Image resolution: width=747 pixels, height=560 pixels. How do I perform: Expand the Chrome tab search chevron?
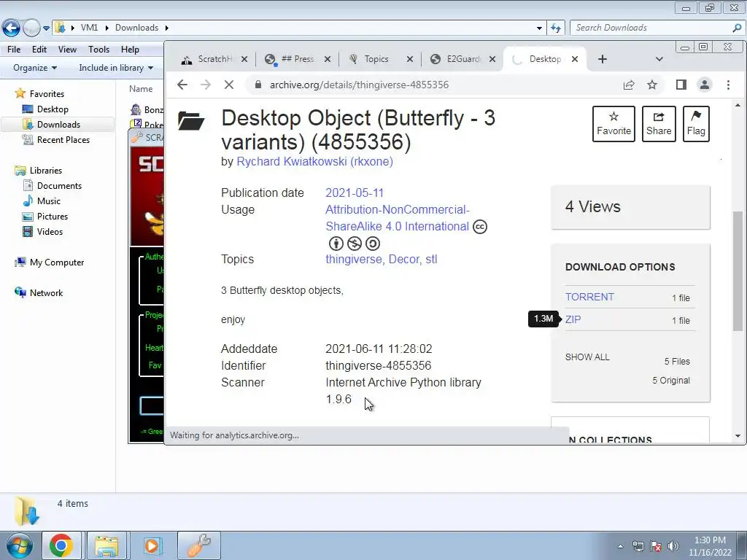click(x=659, y=59)
